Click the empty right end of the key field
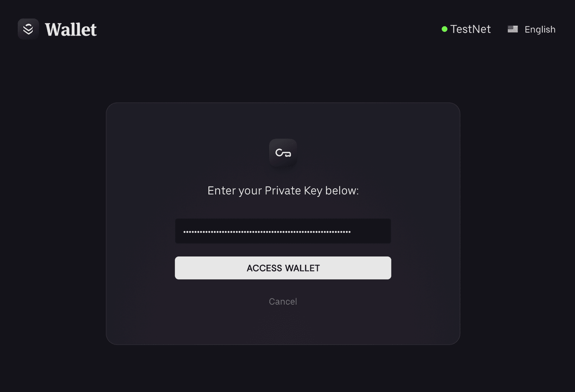This screenshot has width=575, height=392. [372, 231]
